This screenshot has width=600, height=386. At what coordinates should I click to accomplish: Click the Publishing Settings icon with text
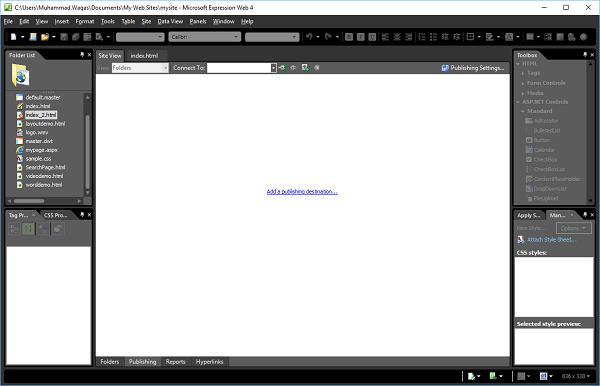[473, 68]
